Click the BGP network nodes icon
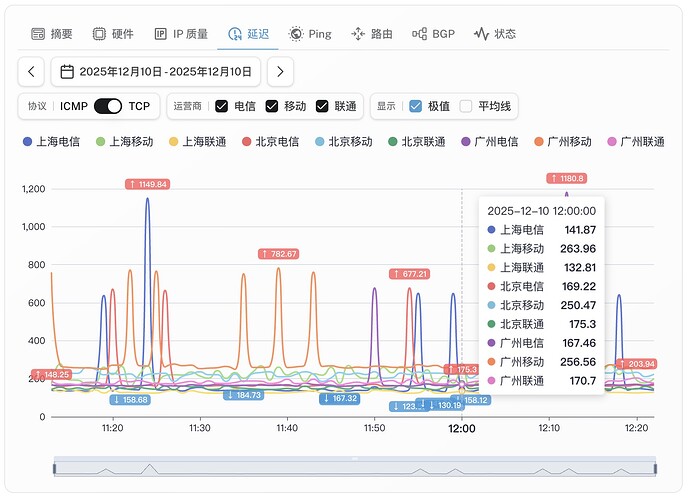The image size is (689, 500). click(x=420, y=34)
